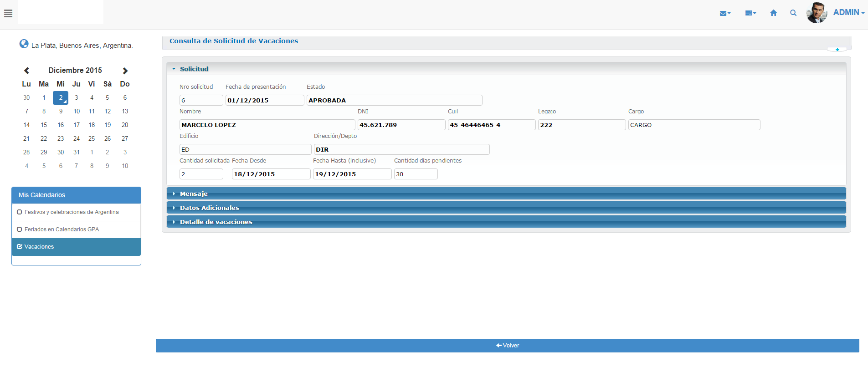Toggle Festivos y celebraciones de Argentina calendar

pos(76,212)
